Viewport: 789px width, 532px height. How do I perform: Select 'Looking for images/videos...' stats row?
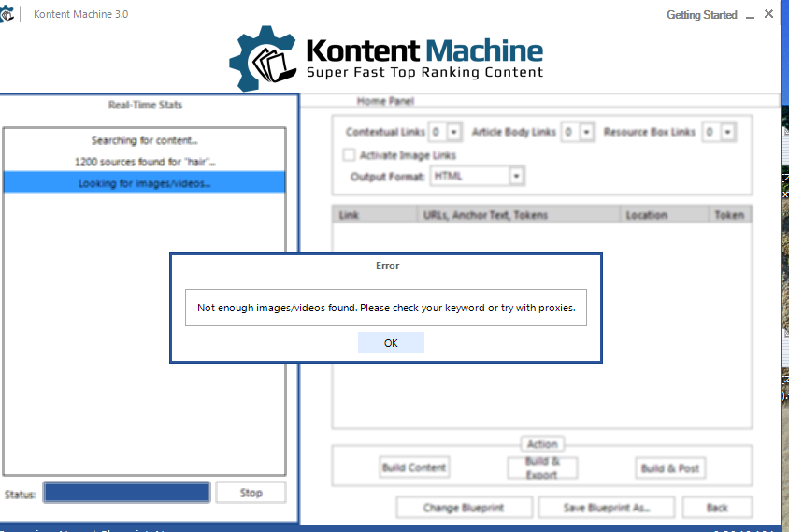(x=144, y=182)
